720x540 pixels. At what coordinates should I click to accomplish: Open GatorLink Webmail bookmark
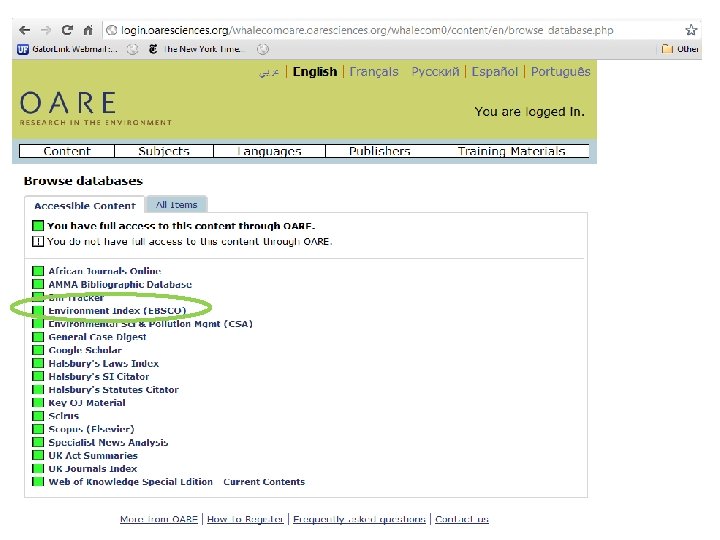[x=67, y=49]
